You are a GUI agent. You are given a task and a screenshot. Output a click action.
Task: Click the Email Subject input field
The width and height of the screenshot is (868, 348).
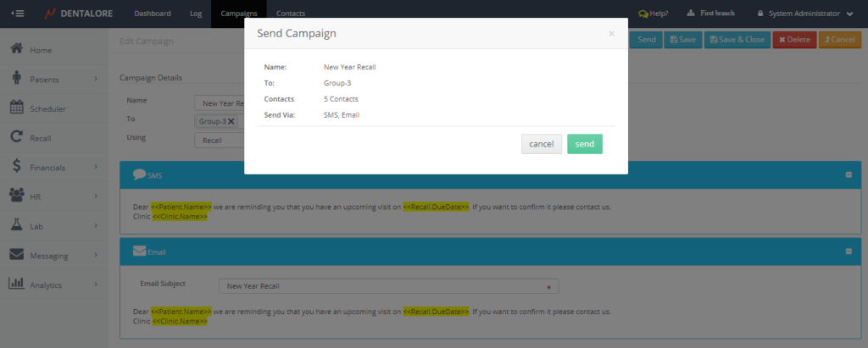pos(381,286)
